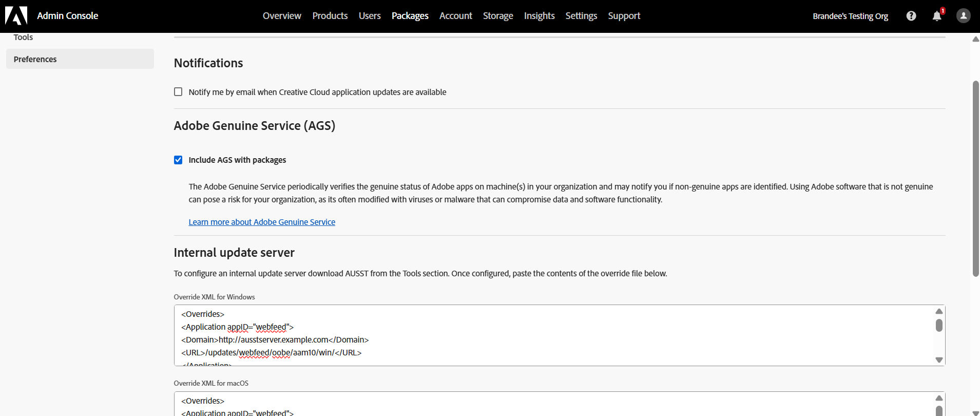Click the Notifications heading
Viewport: 980px width, 416px height.
pos(208,63)
